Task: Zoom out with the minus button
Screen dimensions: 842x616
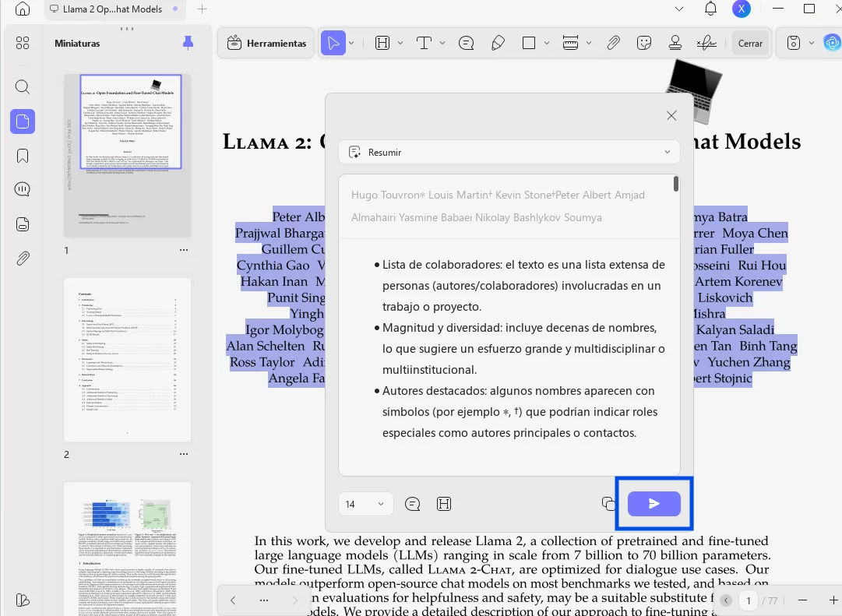Action: pyautogui.click(x=802, y=600)
